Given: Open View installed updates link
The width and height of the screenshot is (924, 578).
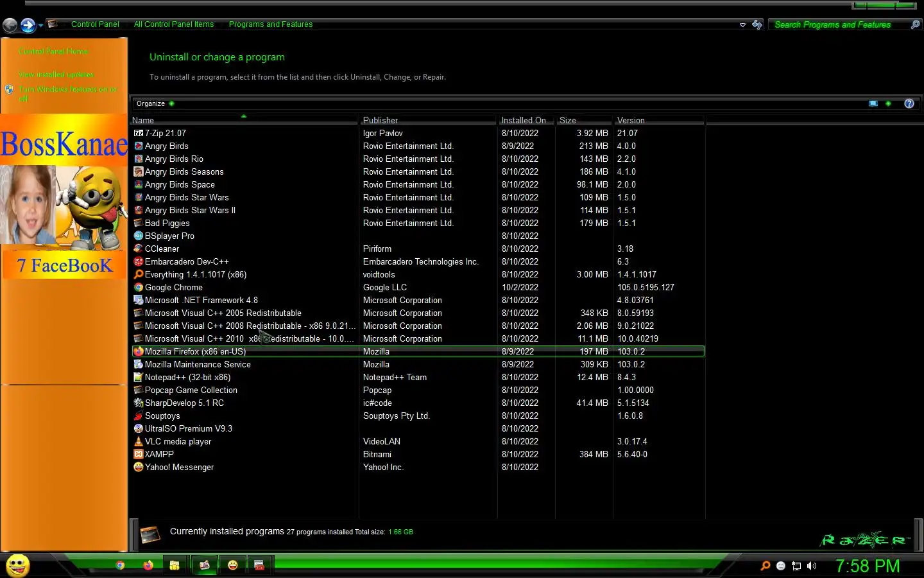Looking at the screenshot, I should coord(56,74).
